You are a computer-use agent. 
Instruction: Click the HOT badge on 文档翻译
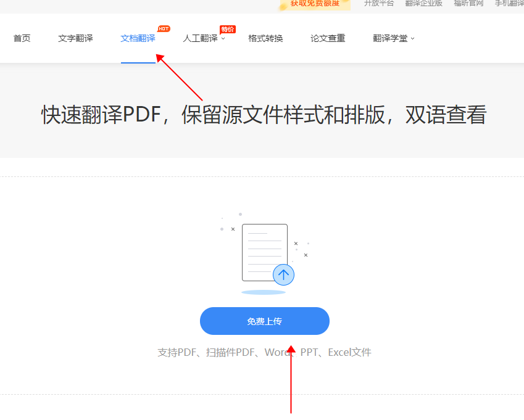click(x=164, y=29)
